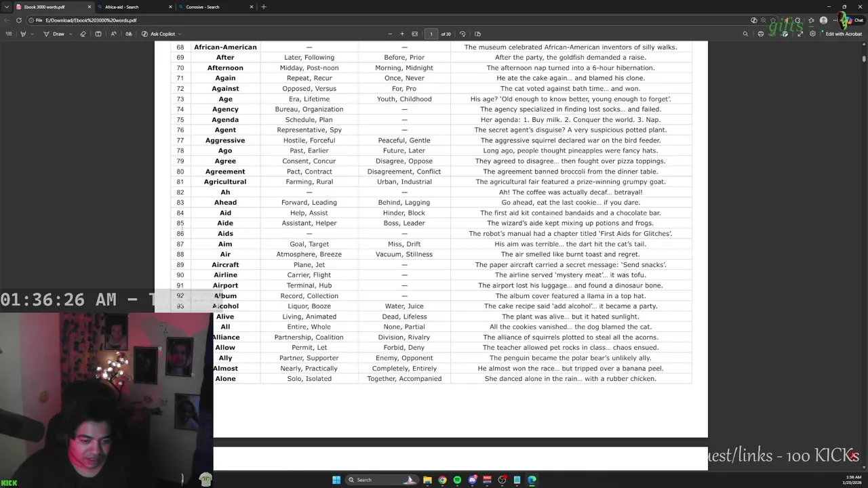Select the Erase tool
Viewport: 868px width, 488px height.
(83, 34)
